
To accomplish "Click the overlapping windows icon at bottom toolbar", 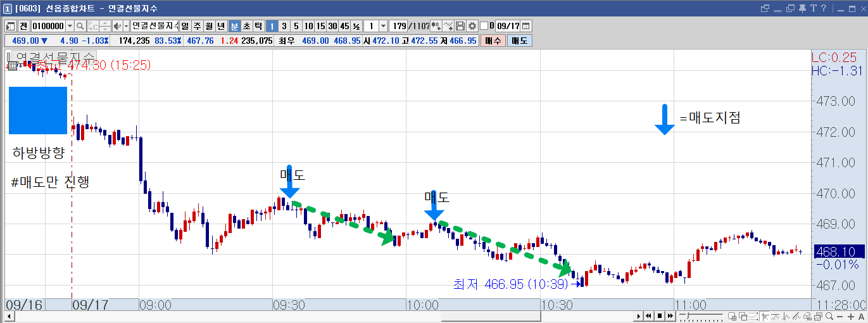I will (743, 316).
